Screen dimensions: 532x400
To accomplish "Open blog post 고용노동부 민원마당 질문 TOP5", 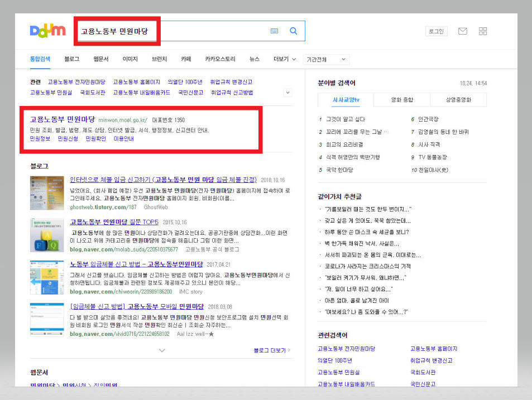I will [114, 222].
